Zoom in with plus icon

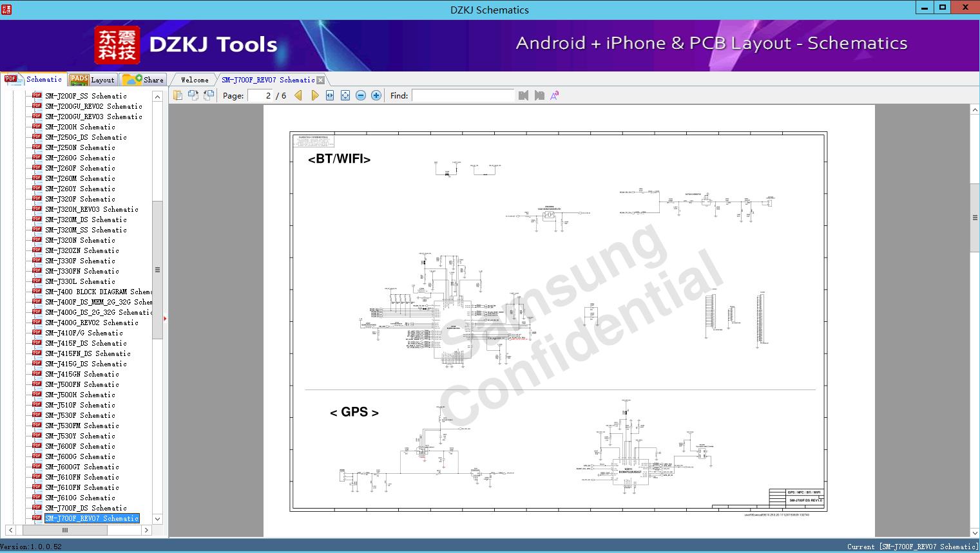point(376,95)
